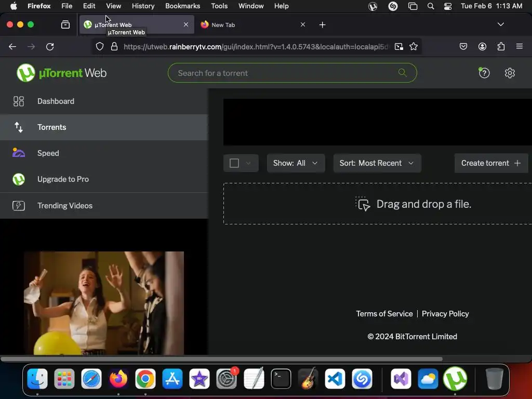Open the extensions puzzle icon
Image resolution: width=532 pixels, height=399 pixels.
click(501, 46)
